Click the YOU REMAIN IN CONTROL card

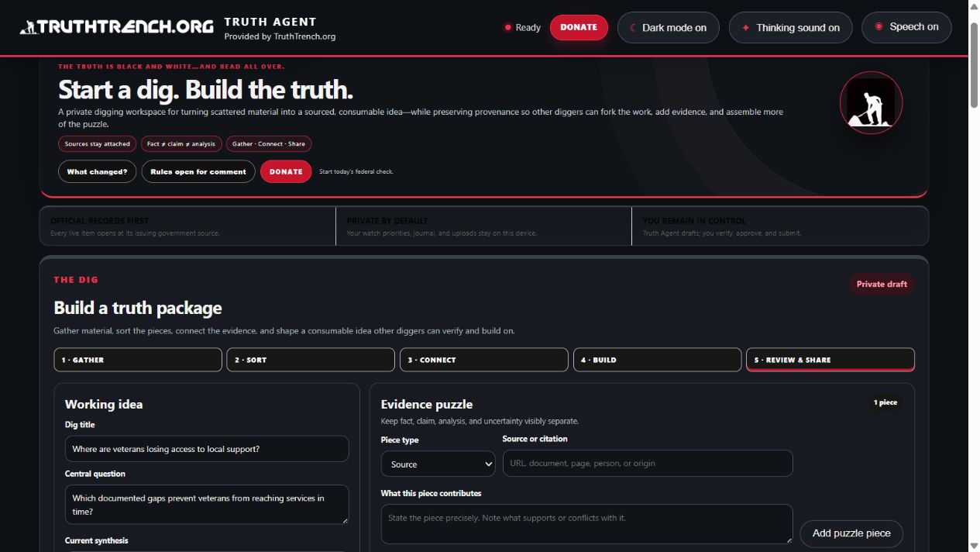tap(780, 226)
